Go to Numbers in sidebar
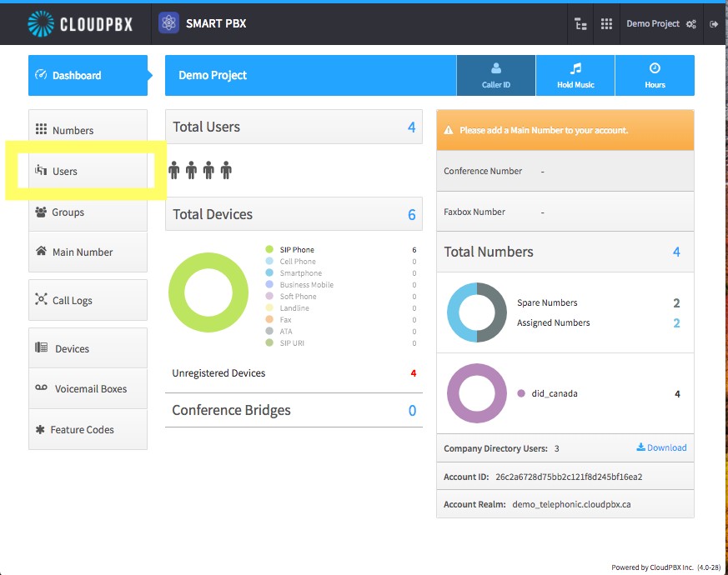The width and height of the screenshot is (728, 575). pyautogui.click(x=88, y=130)
